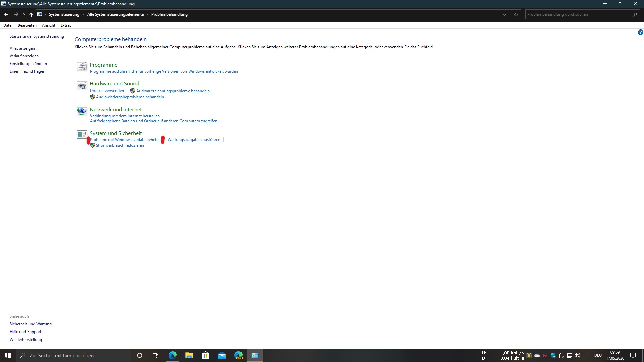Click the System und Sicherheit icon

(x=82, y=135)
